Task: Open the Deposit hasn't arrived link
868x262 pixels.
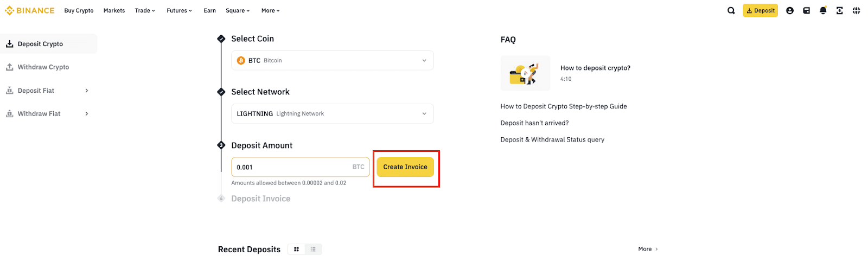Action: click(534, 123)
